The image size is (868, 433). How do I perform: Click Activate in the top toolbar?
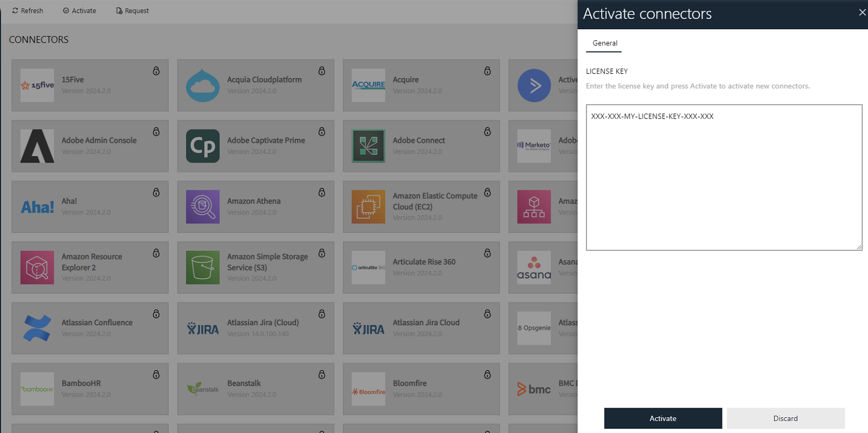(x=80, y=11)
